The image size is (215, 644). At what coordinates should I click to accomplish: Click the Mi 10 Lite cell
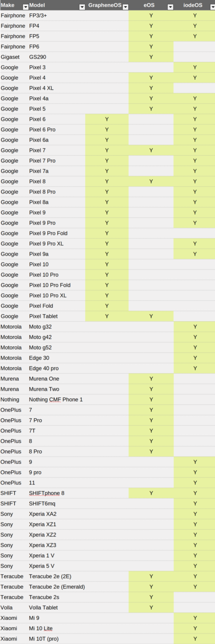click(41, 628)
